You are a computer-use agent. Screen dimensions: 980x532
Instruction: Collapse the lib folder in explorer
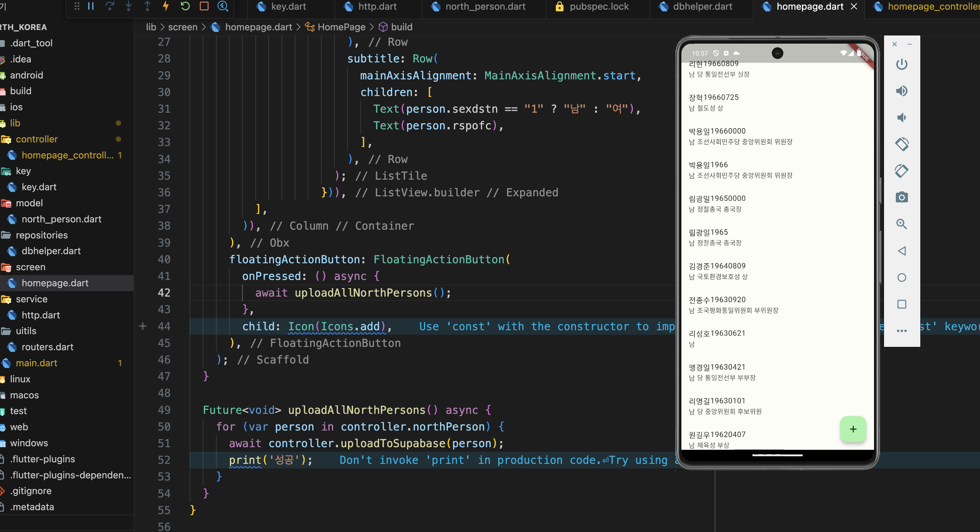[x=15, y=123]
